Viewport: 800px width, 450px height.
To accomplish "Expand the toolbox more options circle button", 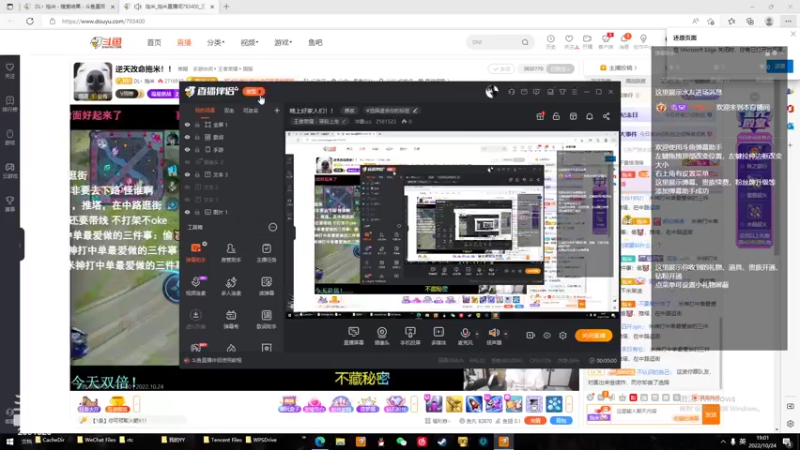I will 273,227.
